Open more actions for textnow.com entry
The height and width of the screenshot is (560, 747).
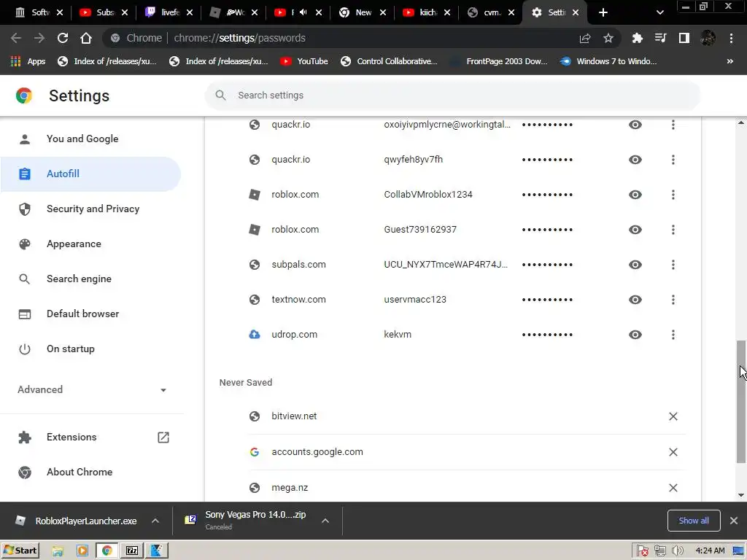coord(673,300)
